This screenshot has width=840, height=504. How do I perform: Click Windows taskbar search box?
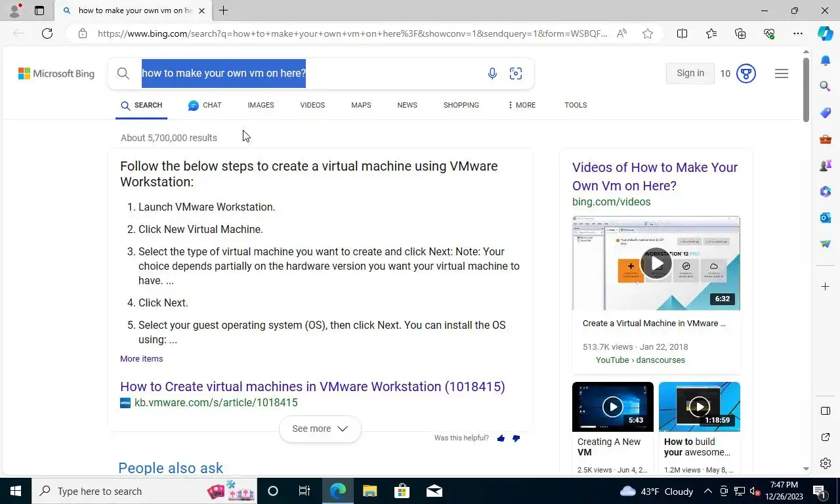[x=144, y=491]
